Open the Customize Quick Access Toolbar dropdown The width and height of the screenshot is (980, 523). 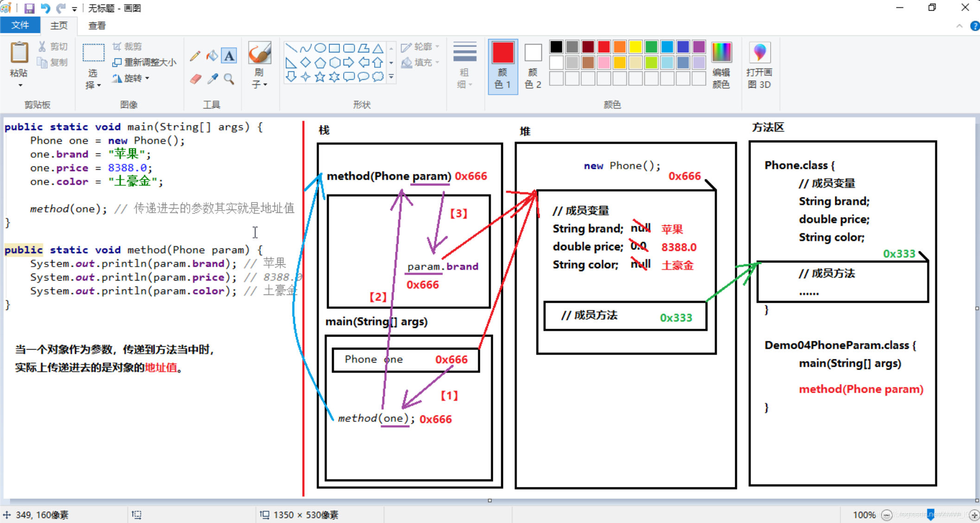[x=75, y=9]
